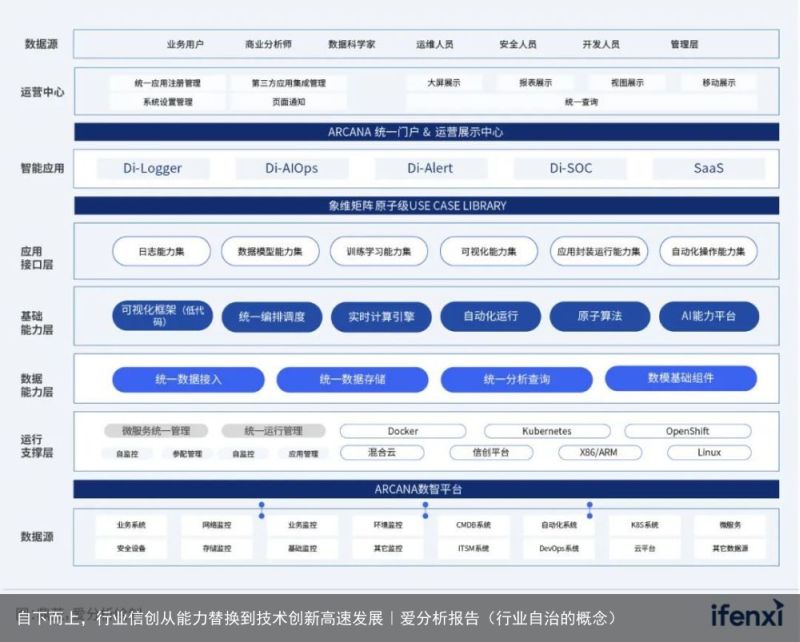
Task: Click the Di-Alert application box
Action: coord(430,168)
